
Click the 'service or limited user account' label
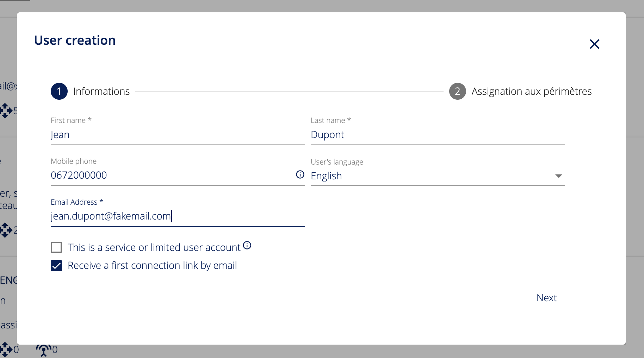[x=154, y=247]
